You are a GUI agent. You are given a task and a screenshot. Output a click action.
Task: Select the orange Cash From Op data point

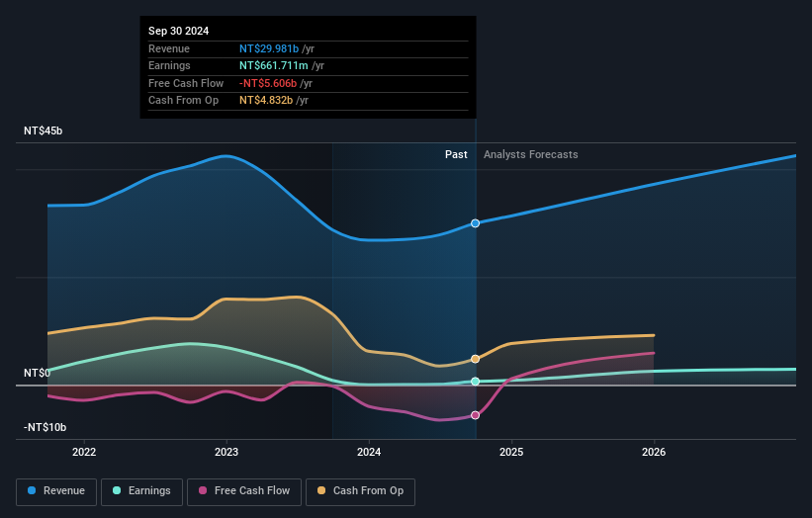(x=475, y=359)
